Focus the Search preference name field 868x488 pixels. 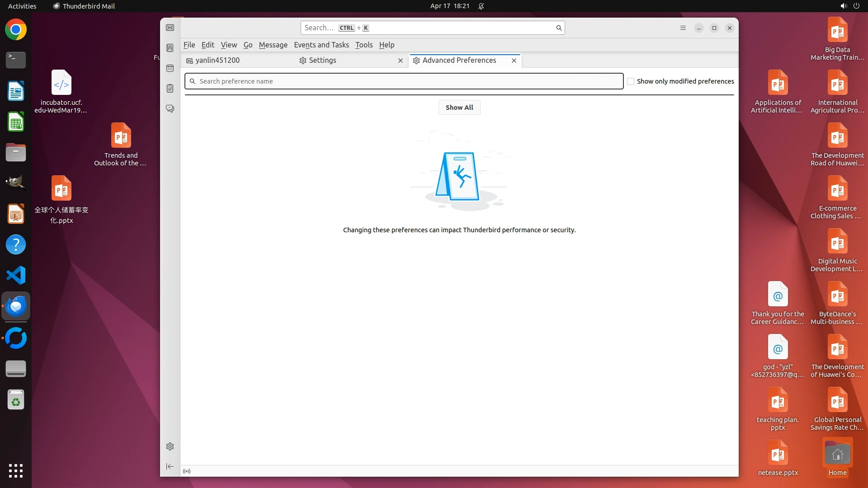tap(407, 81)
